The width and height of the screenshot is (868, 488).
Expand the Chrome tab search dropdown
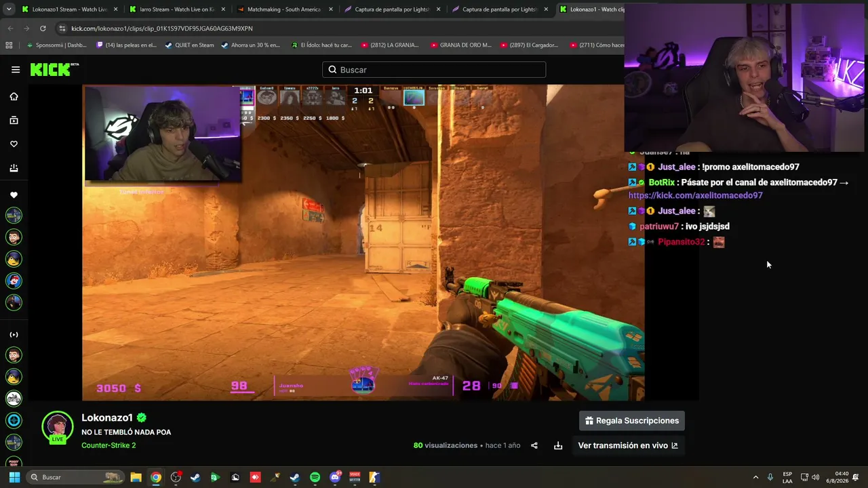click(9, 9)
